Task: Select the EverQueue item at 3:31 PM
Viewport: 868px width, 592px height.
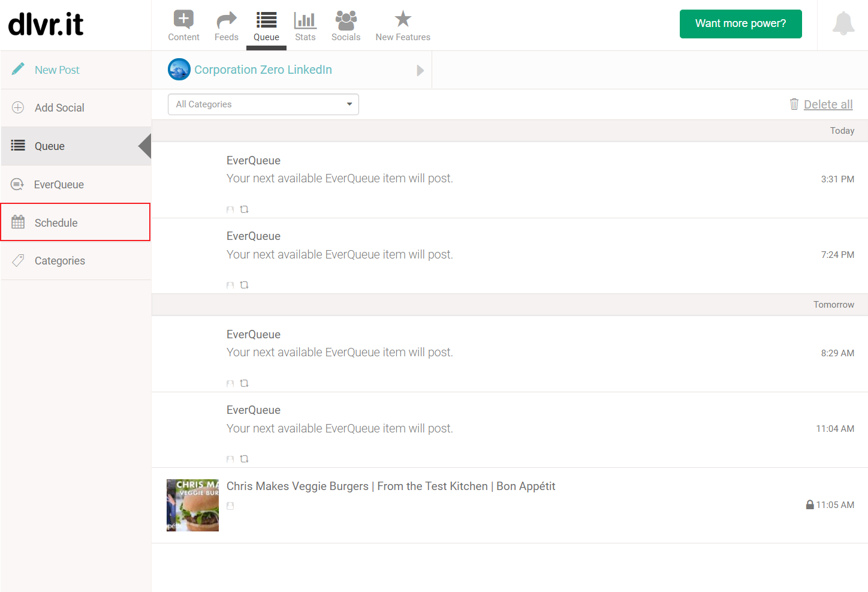Action: click(510, 180)
